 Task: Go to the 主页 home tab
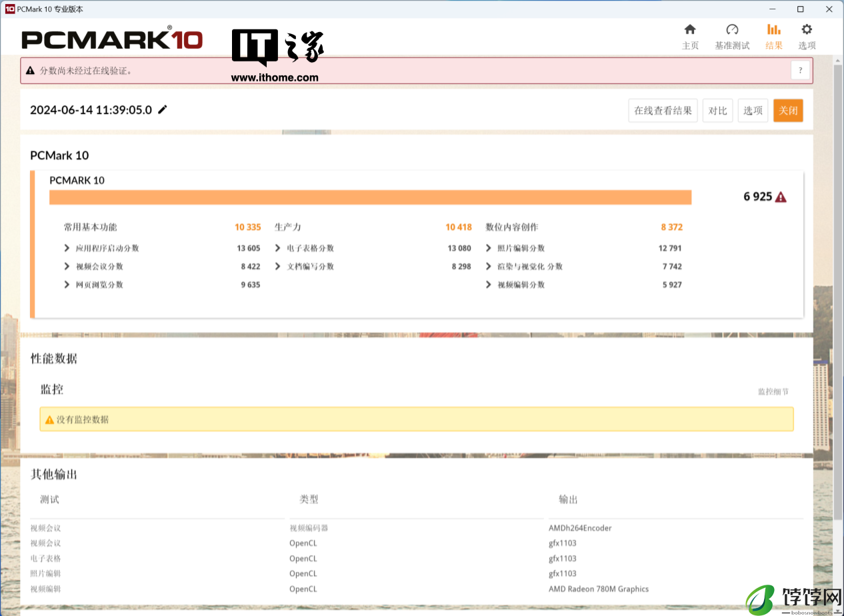pos(690,37)
